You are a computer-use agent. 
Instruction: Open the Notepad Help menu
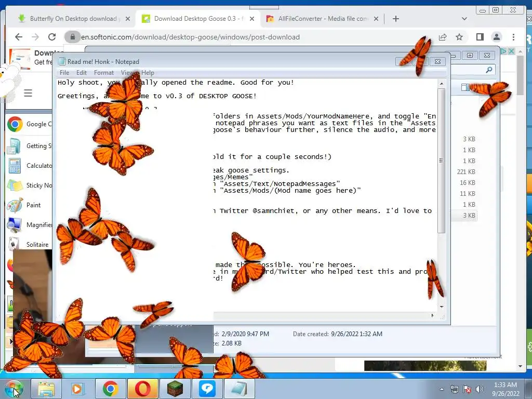148,73
